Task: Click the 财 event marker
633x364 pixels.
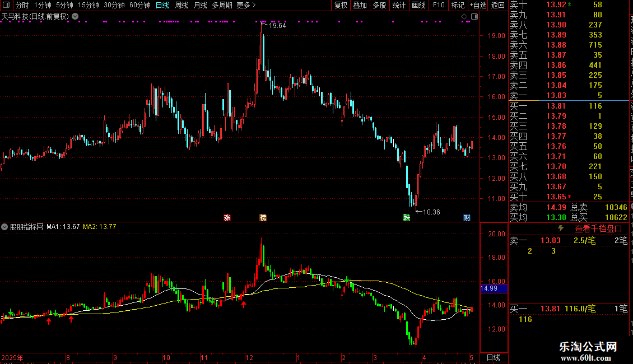Action: pos(467,217)
